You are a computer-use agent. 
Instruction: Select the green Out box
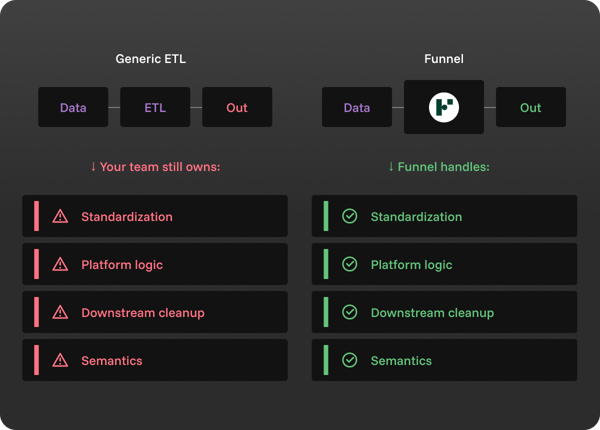click(x=531, y=107)
